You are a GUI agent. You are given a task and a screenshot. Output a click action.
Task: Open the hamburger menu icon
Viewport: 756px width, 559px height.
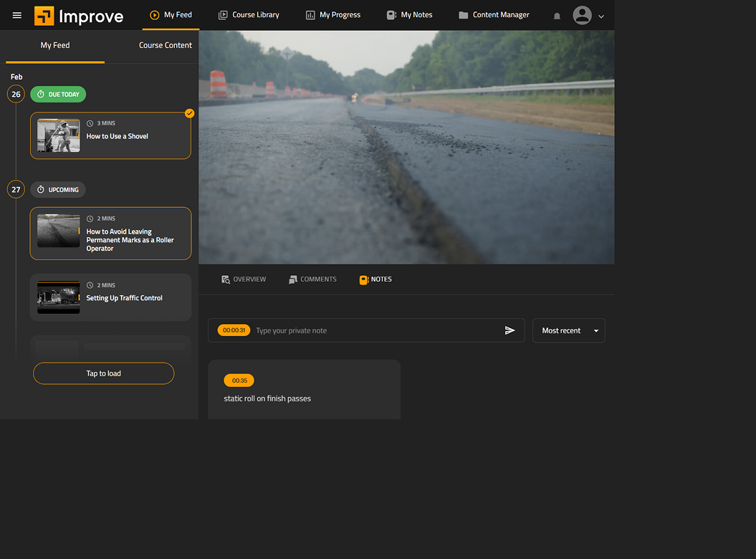click(17, 15)
